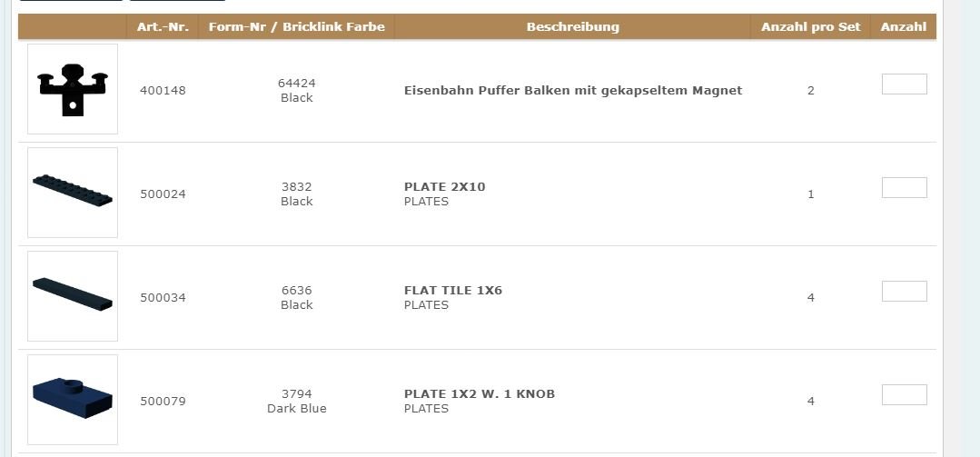The width and height of the screenshot is (980, 457).
Task: Select quantity input for Flat Tile 1x6
Action: click(904, 292)
